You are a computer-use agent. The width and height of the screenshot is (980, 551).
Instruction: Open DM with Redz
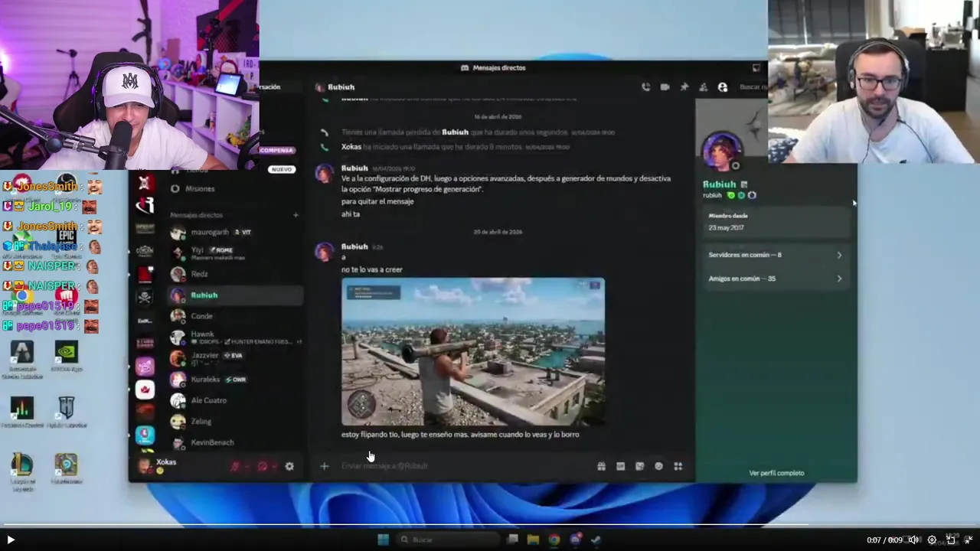click(236, 274)
